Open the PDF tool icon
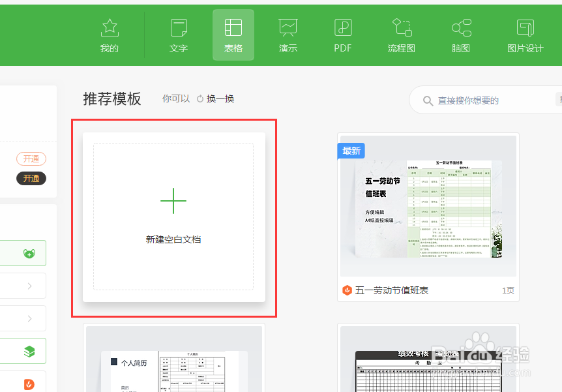Viewport: 562px width, 392px height. click(x=342, y=34)
